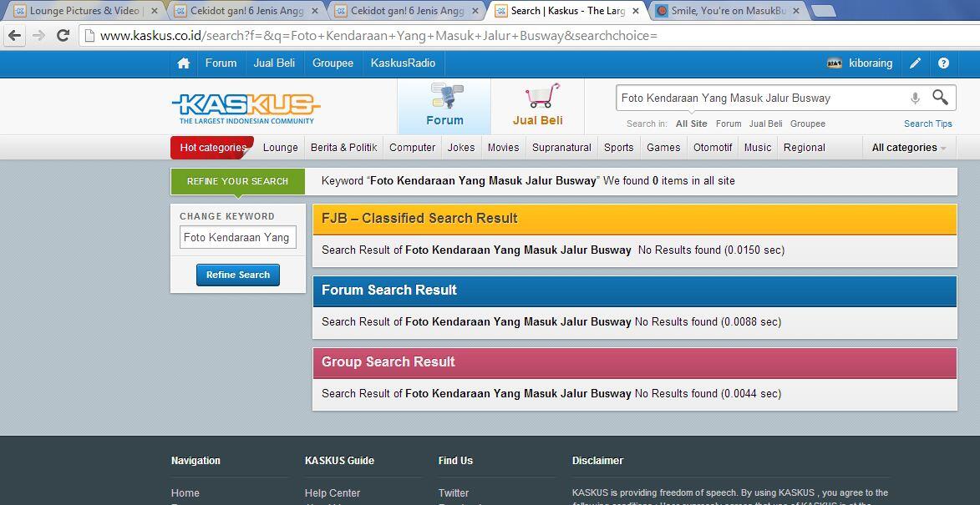Open the Sports category
980x505 pixels.
coord(619,147)
